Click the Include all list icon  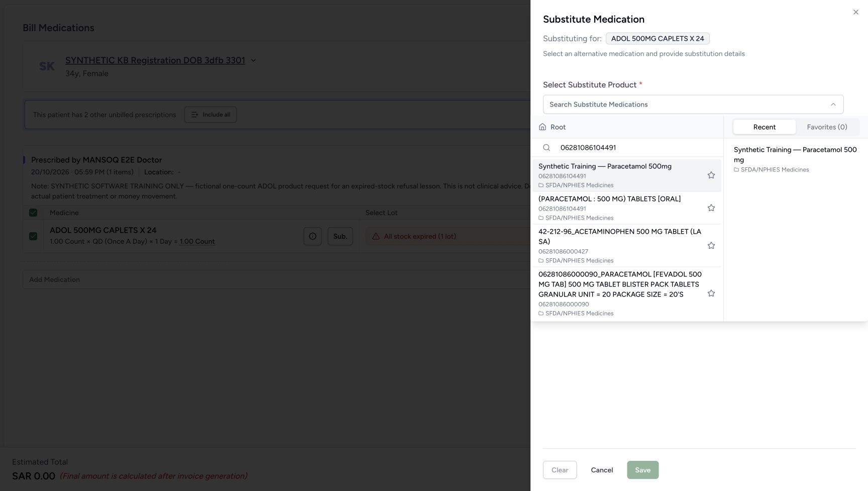click(x=194, y=115)
